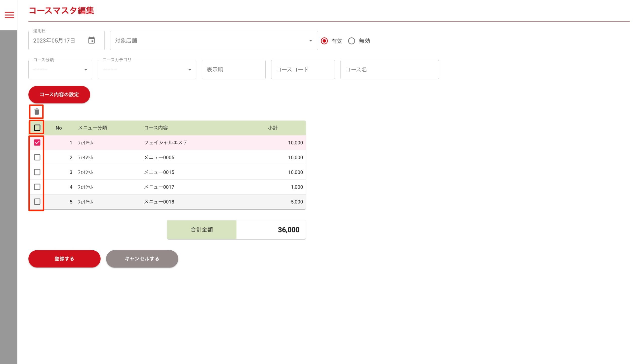Screen dimensions: 644x364
Task: Check the メニュー0017 row checkbox
Action: point(37,187)
